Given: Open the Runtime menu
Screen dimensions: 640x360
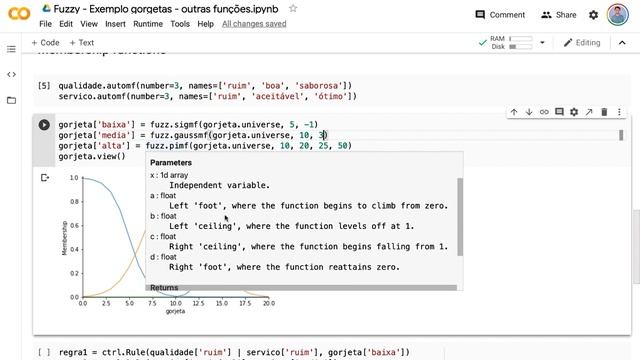Looking at the screenshot, I should [148, 24].
